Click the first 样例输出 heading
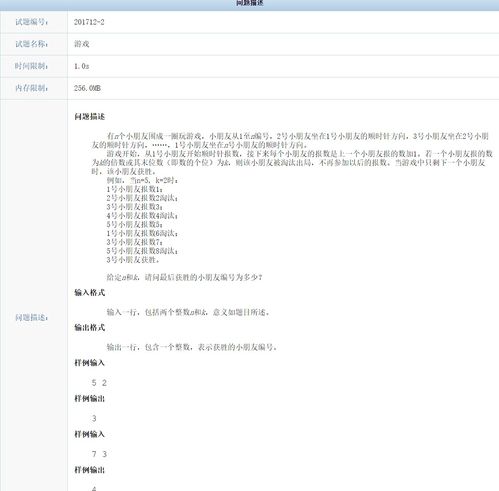This screenshot has width=499, height=491. 89,398
